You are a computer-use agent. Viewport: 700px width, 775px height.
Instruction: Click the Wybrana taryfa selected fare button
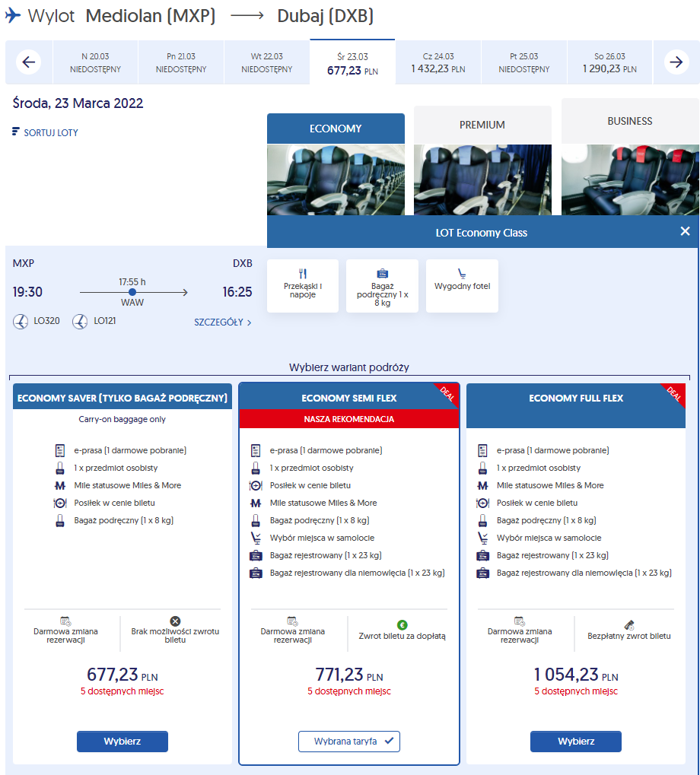click(349, 741)
